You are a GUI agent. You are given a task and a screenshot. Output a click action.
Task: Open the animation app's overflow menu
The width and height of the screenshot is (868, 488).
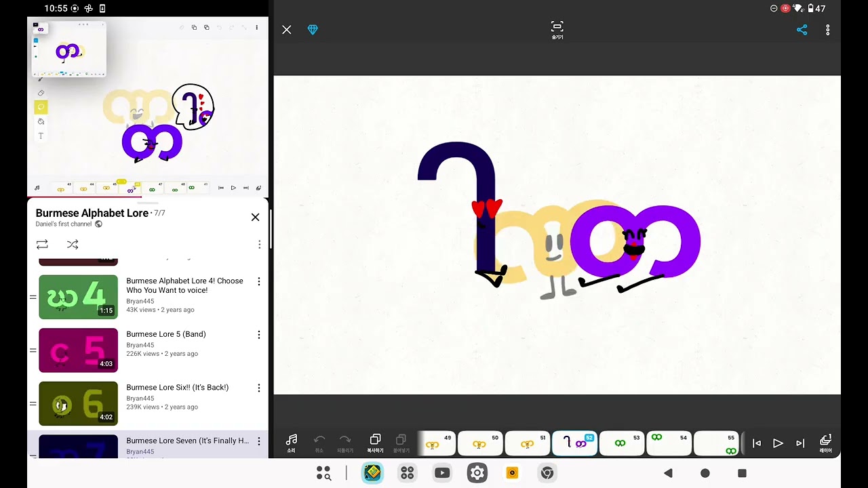[x=827, y=30]
